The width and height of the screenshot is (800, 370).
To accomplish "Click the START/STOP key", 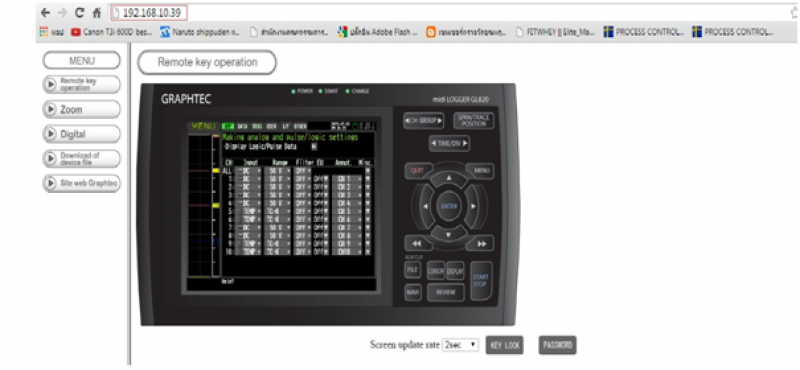I will 481,281.
